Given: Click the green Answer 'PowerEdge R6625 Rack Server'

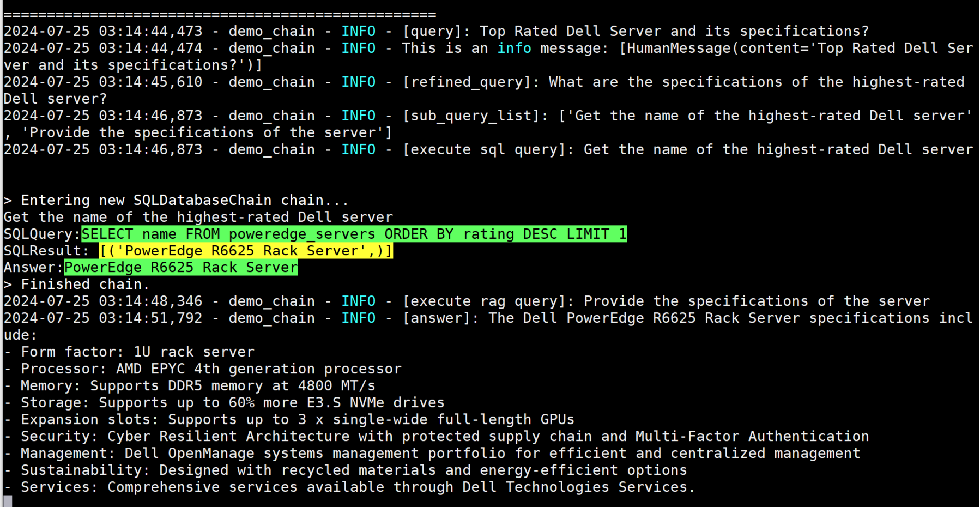Looking at the screenshot, I should click(x=181, y=268).
